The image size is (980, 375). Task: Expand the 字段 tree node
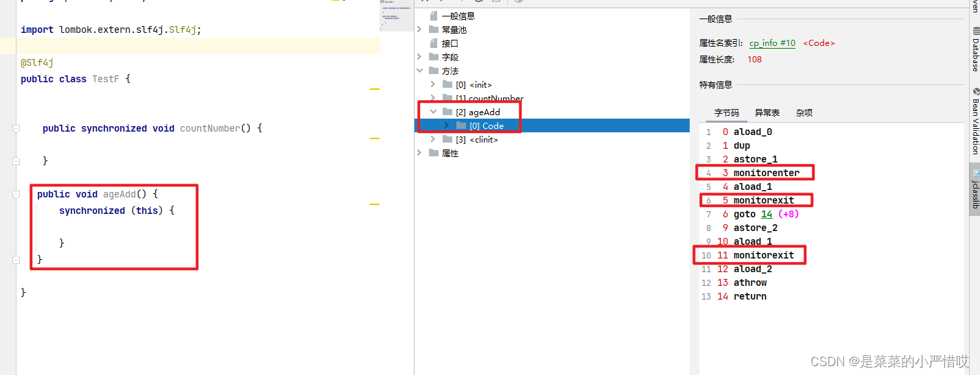click(x=420, y=57)
